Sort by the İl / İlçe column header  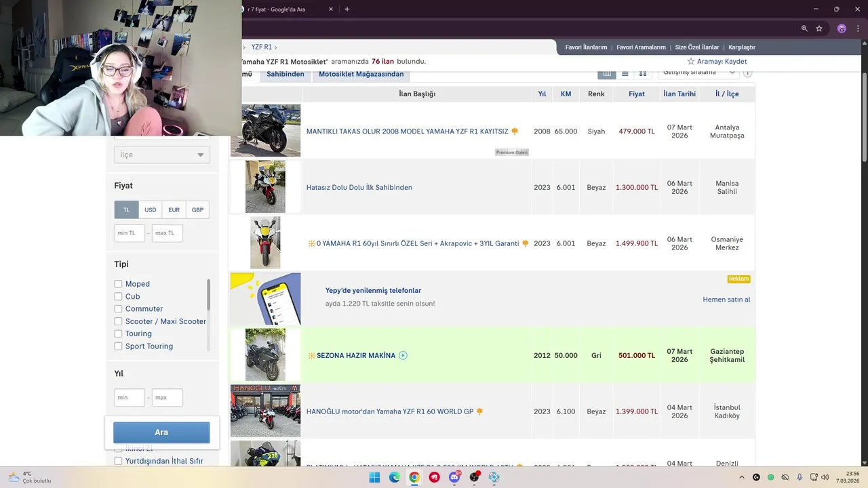(727, 94)
